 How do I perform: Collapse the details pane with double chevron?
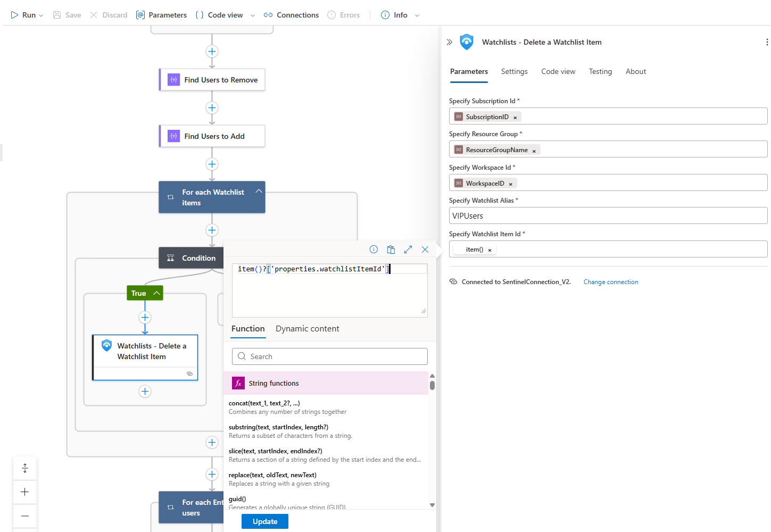449,42
